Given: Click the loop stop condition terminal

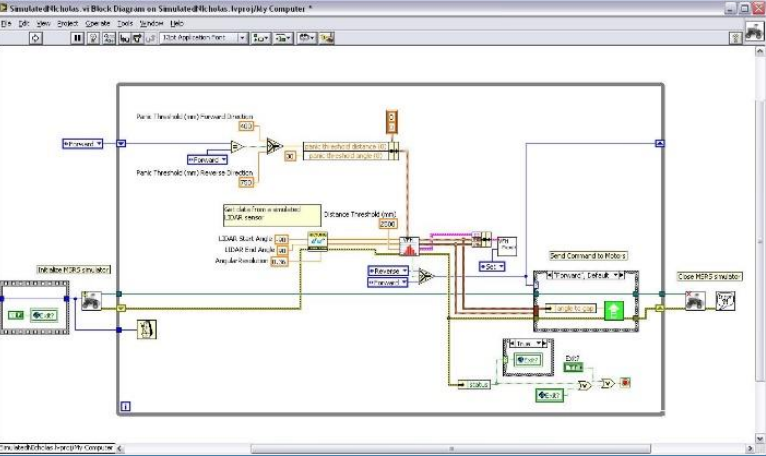Looking at the screenshot, I should click(625, 382).
